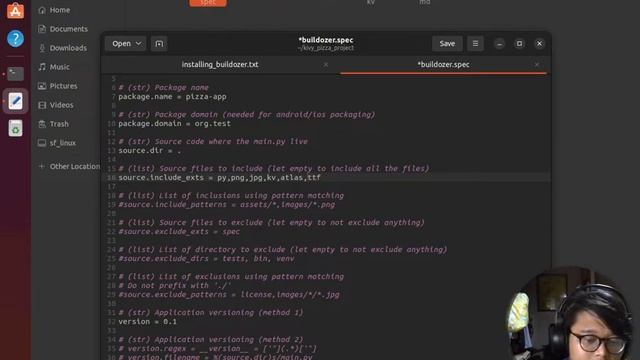Viewport: 640px width, 360px height.
Task: Click the '# (str) Package name' comment
Action: pyautogui.click(x=163, y=88)
